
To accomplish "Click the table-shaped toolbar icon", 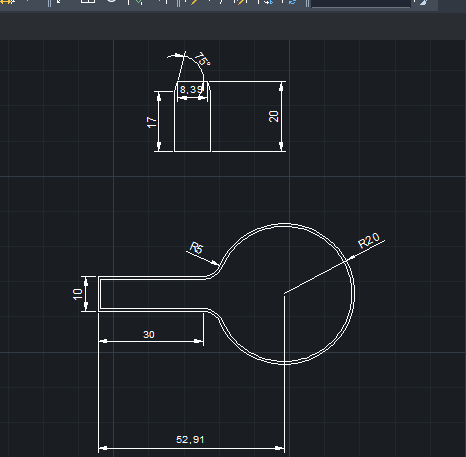I will tap(88, 1).
